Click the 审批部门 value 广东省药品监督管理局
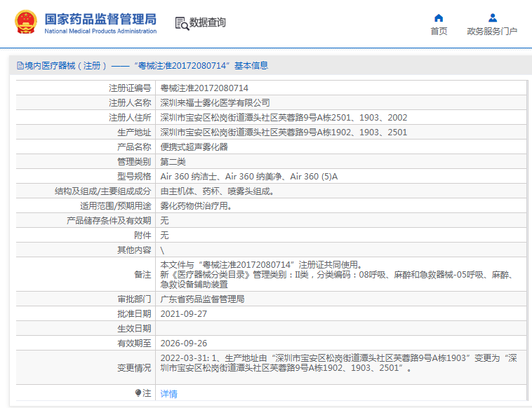Viewport: 532px width, 408px height. click(x=202, y=299)
